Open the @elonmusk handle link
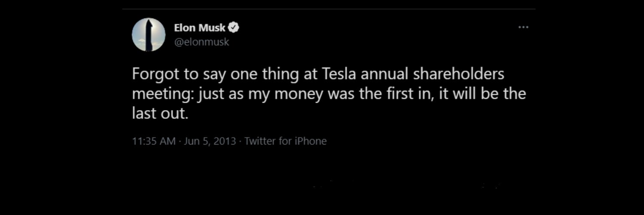 click(201, 42)
